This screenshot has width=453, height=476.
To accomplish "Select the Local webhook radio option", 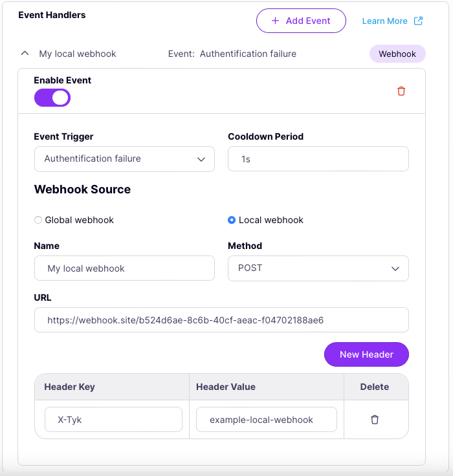I will [232, 220].
